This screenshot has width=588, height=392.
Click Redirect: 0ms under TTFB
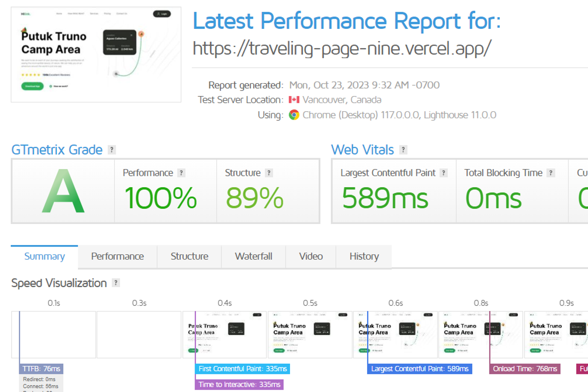pos(39,379)
